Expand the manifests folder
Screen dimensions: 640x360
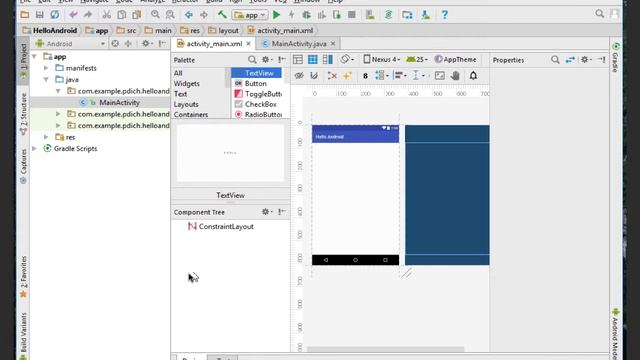[x=46, y=68]
